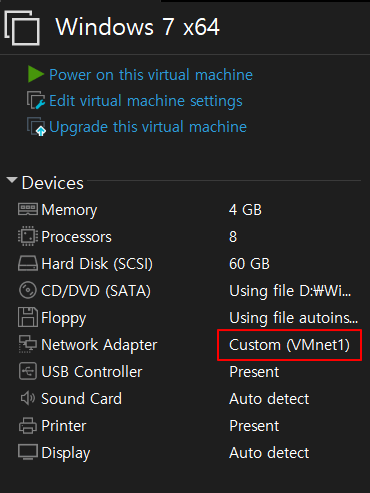Screen dimensions: 370x493
Task: Open Edit virtual machine settings link
Action: [x=146, y=101]
